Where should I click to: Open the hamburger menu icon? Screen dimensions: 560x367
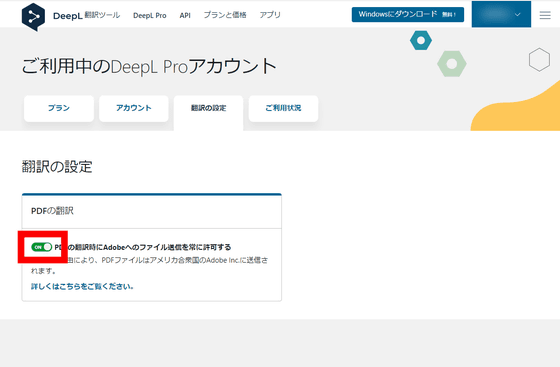[x=545, y=15]
